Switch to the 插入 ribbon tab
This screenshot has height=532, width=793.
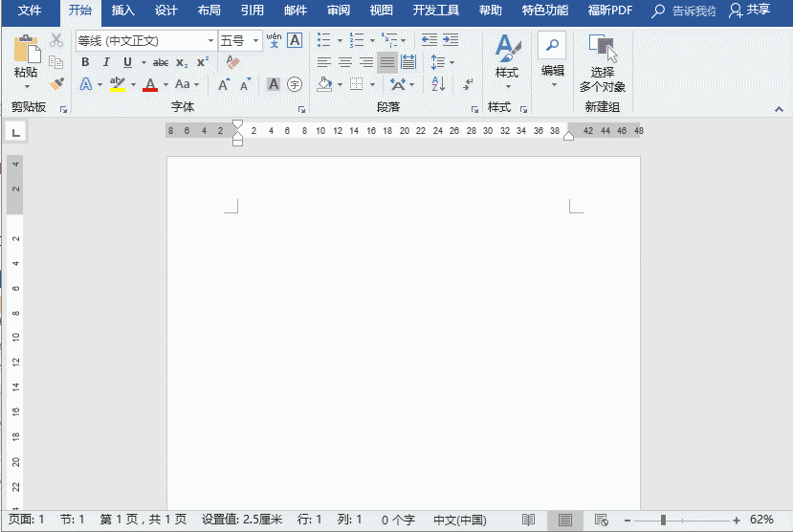123,11
